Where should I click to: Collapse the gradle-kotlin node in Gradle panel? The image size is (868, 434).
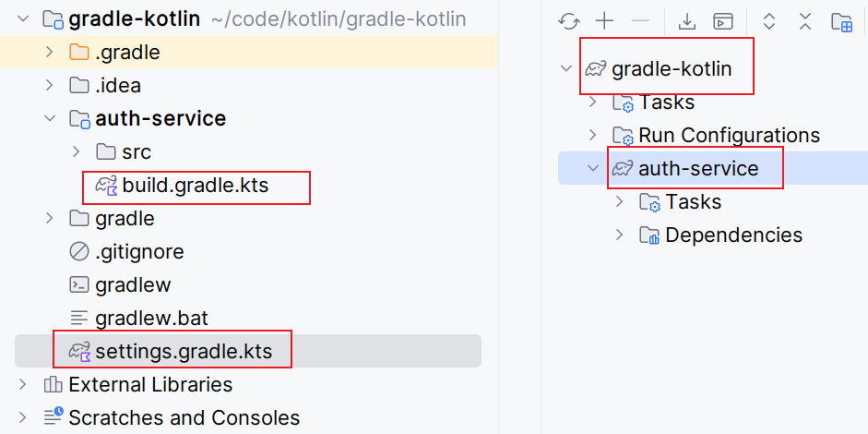tap(566, 69)
